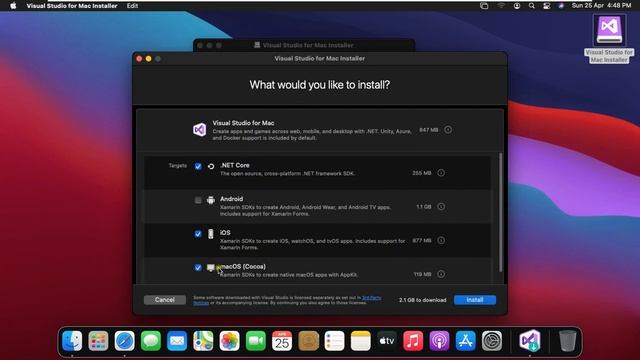Click the Android robot icon

pos(211,200)
